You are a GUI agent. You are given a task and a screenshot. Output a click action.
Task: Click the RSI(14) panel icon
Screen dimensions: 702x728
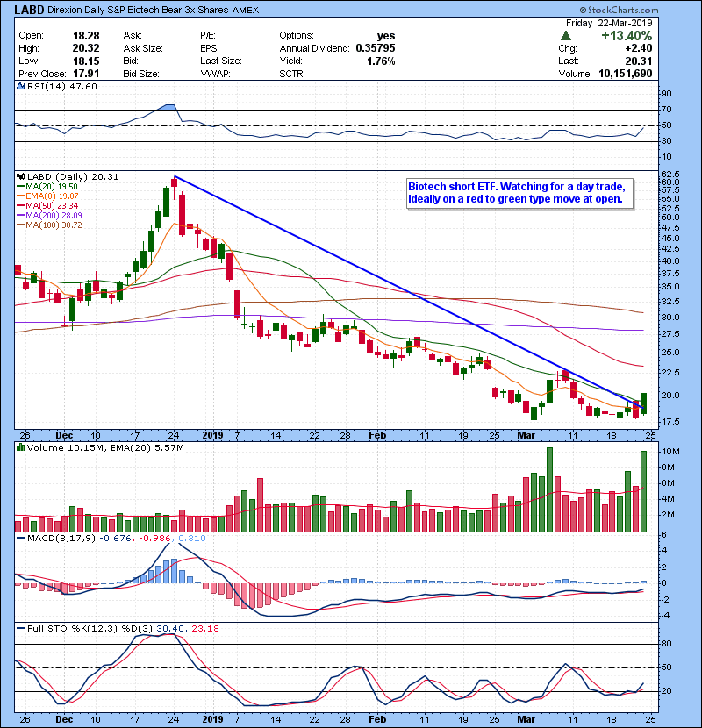point(20,86)
